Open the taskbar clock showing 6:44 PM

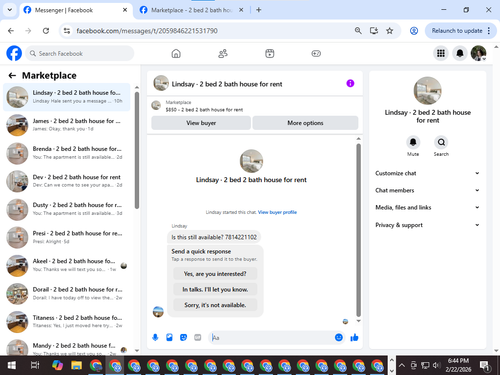458,365
